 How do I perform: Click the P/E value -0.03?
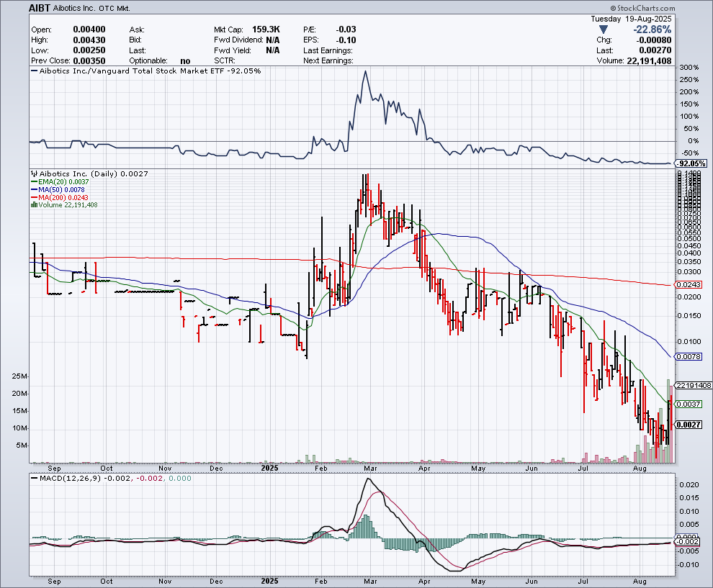pos(346,30)
